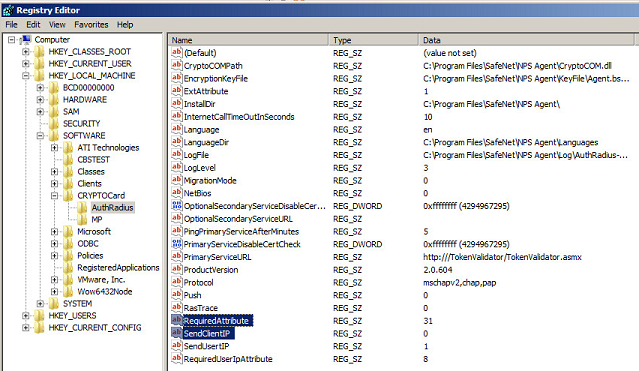639x371 pixels.
Task: Select the VMware, Inc. key label
Action: click(101, 280)
